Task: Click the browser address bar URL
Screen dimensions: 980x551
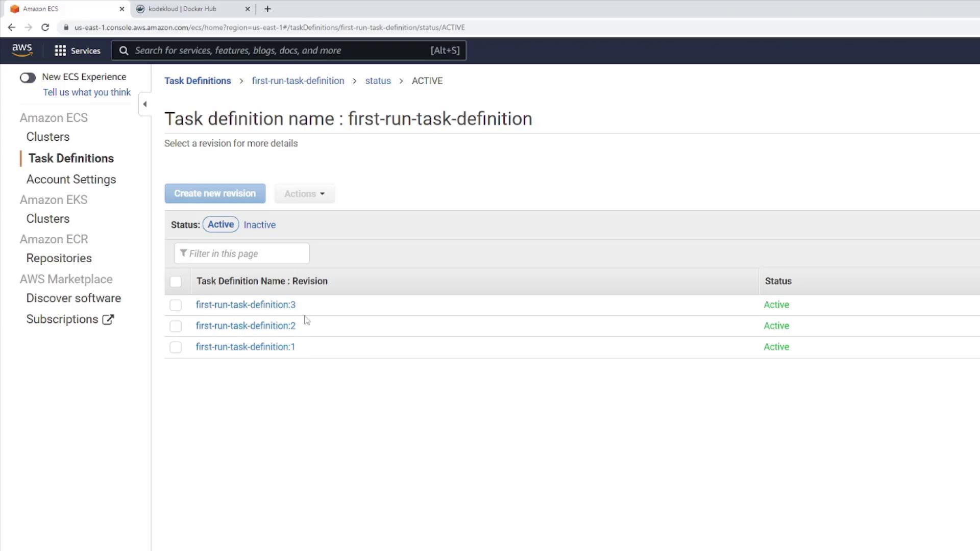Action: (x=269, y=28)
